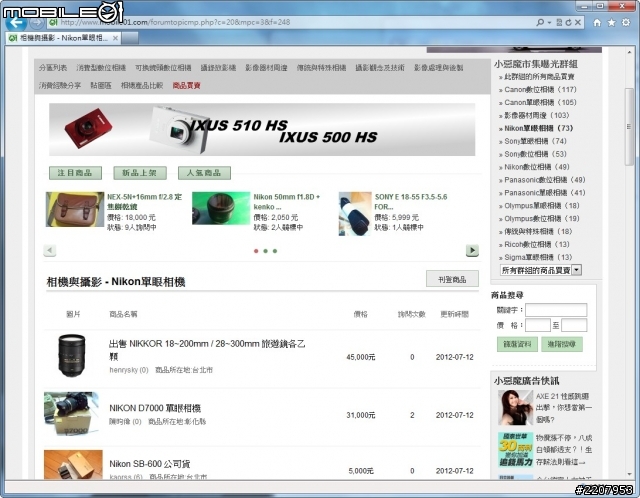Screen dimensions: 640x498
Task: Open the 貼圖區 menu item
Action: tap(101, 86)
